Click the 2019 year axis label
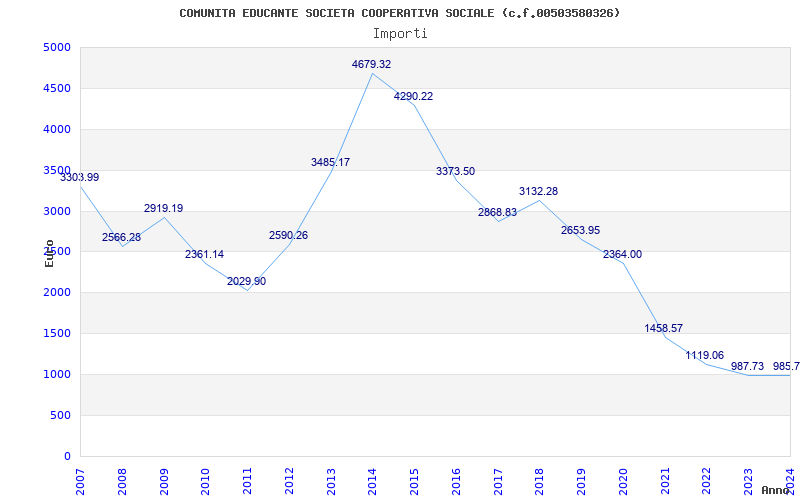The image size is (800, 500). pyautogui.click(x=582, y=481)
